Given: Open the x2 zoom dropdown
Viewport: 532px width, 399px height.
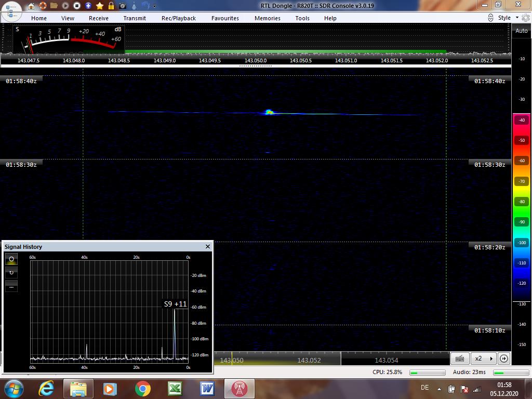Looking at the screenshot, I should pyautogui.click(x=484, y=358).
